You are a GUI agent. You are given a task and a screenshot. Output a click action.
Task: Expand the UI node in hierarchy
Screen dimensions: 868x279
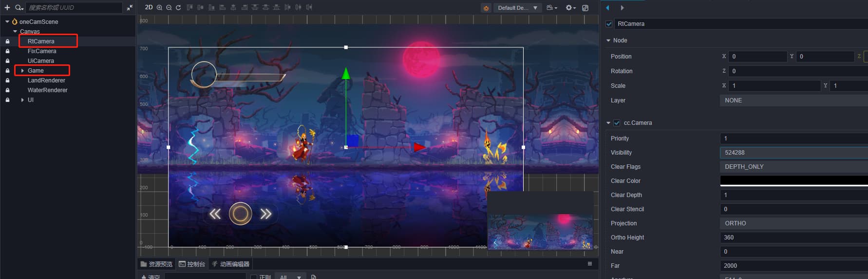(22, 100)
